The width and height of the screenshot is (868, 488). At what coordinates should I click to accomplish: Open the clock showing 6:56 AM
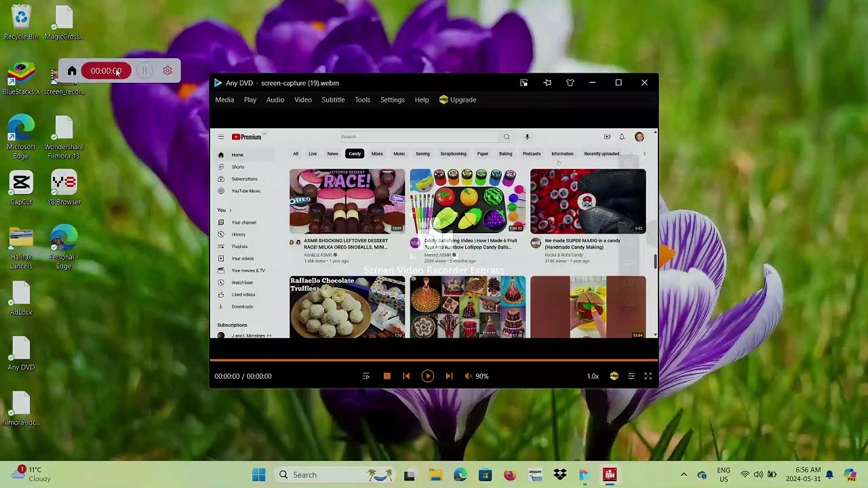tap(804, 474)
